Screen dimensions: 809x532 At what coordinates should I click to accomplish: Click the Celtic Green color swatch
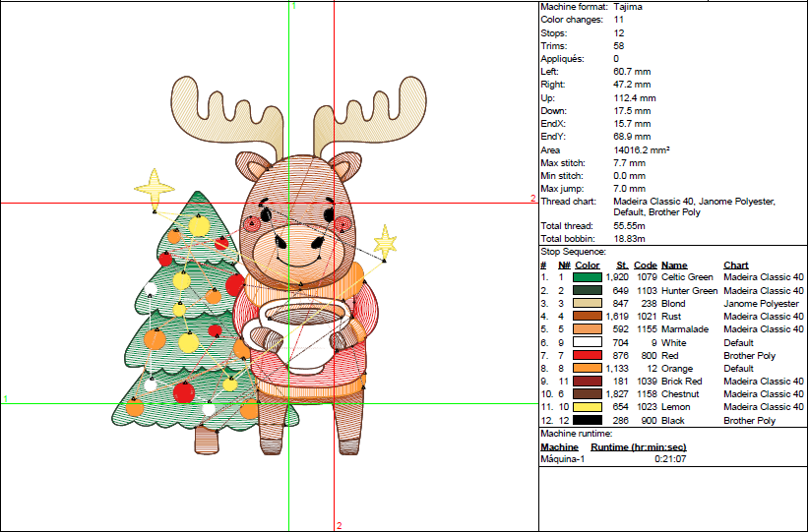[x=588, y=278]
